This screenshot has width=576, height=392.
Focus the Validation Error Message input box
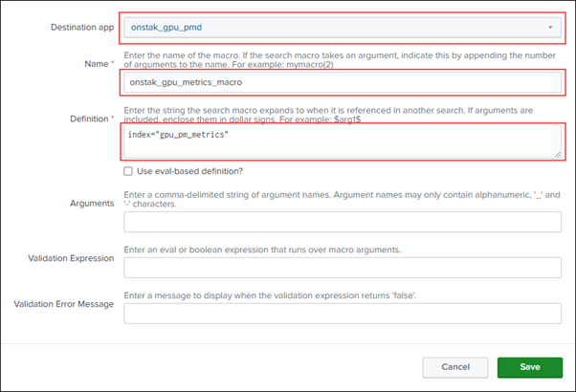pyautogui.click(x=343, y=315)
